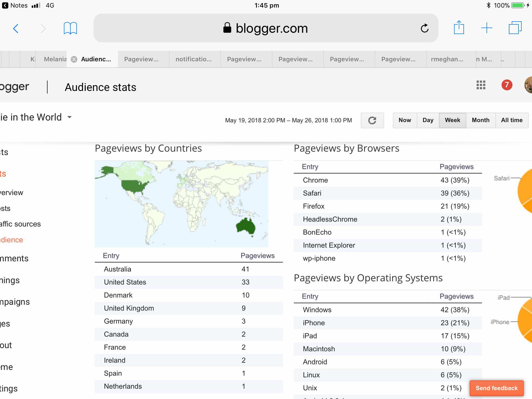Viewport: 532px width, 399px height.
Task: Select the Now time range
Action: pyautogui.click(x=405, y=120)
